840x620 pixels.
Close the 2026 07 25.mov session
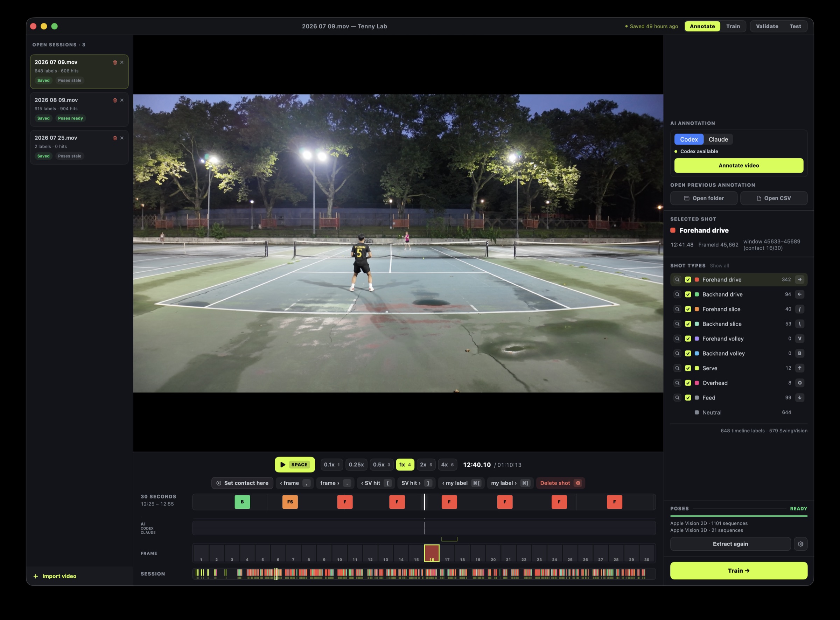pyautogui.click(x=122, y=138)
